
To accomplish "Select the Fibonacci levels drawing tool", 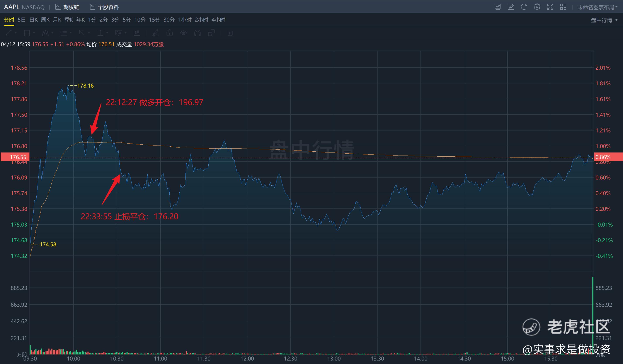I will coord(63,33).
